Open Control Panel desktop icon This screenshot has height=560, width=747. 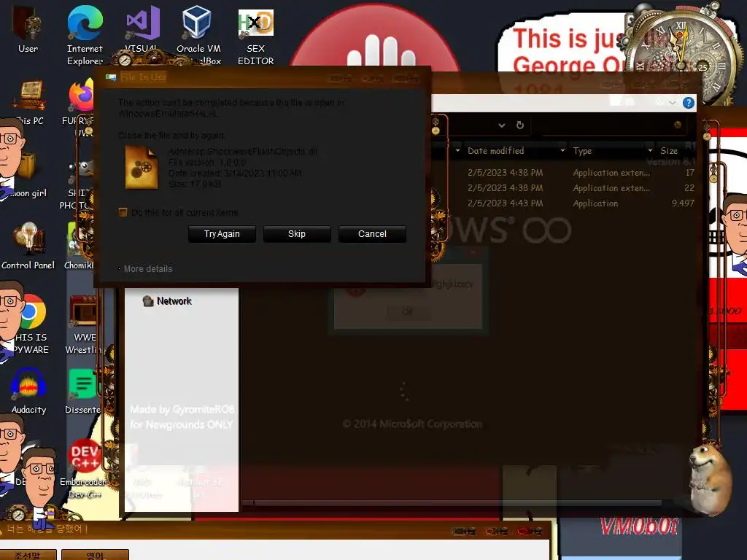pyautogui.click(x=28, y=245)
